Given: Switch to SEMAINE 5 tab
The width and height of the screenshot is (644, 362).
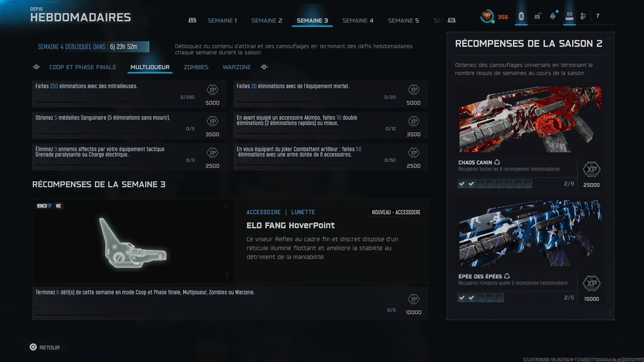Looking at the screenshot, I should point(404,21).
